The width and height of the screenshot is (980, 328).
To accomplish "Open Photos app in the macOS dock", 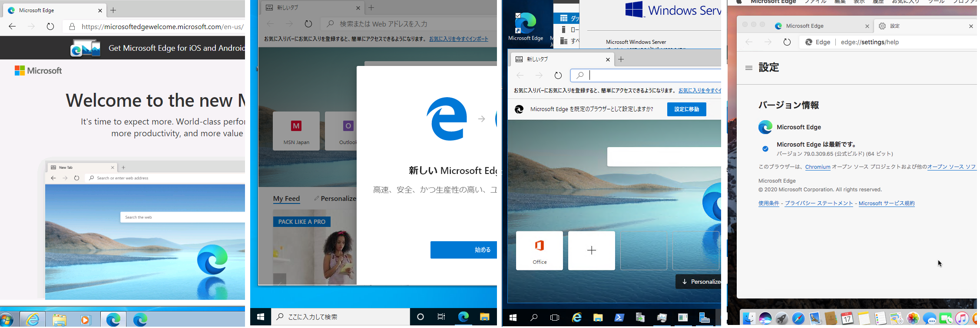I will pyautogui.click(x=913, y=318).
